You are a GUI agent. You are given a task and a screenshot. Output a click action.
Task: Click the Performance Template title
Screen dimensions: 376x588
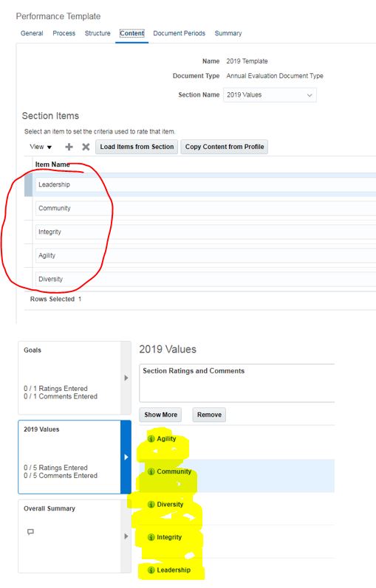click(x=58, y=16)
